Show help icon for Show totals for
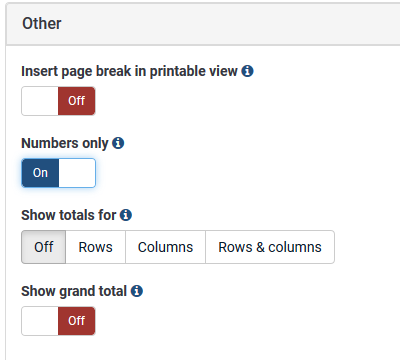 [x=126, y=215]
